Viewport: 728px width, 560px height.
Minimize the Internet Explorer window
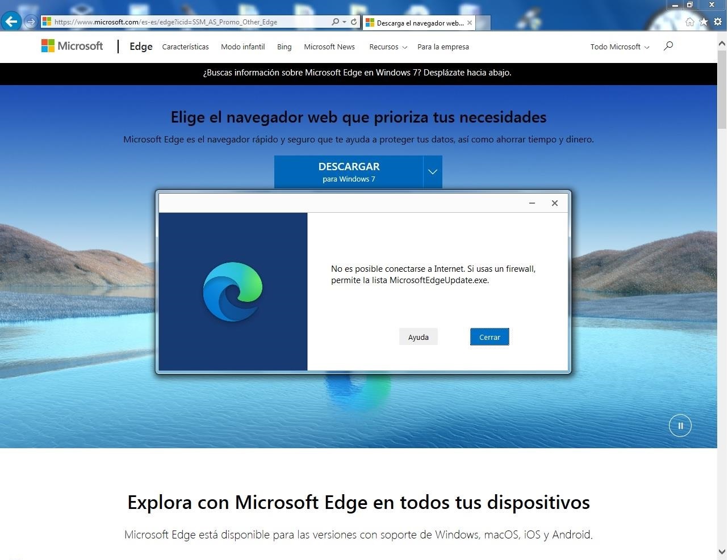pyautogui.click(x=675, y=5)
